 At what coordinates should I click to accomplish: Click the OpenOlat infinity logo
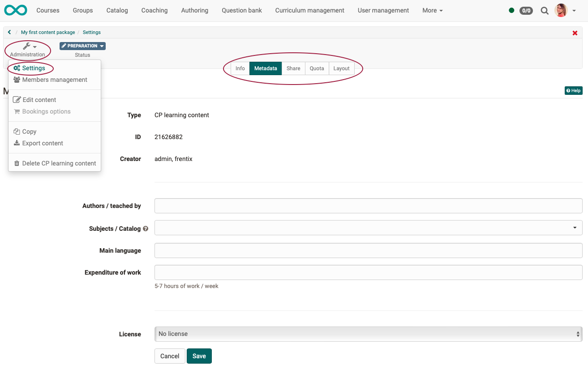pos(15,10)
